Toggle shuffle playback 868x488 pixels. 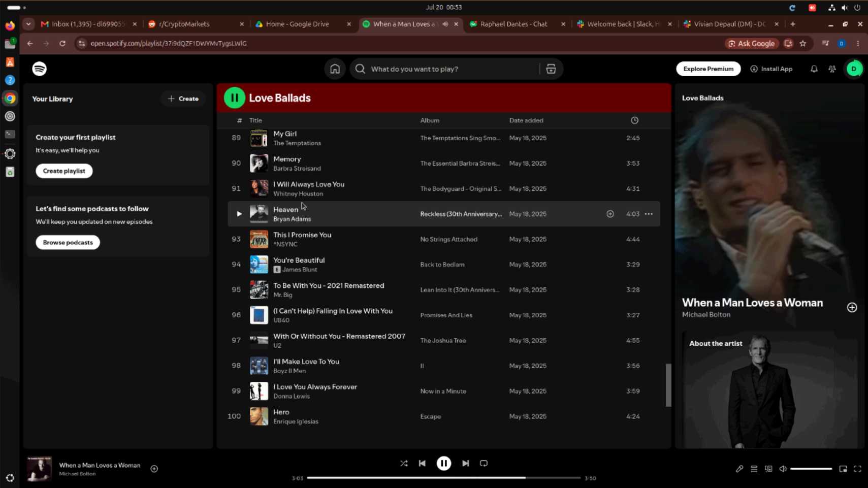[404, 463]
